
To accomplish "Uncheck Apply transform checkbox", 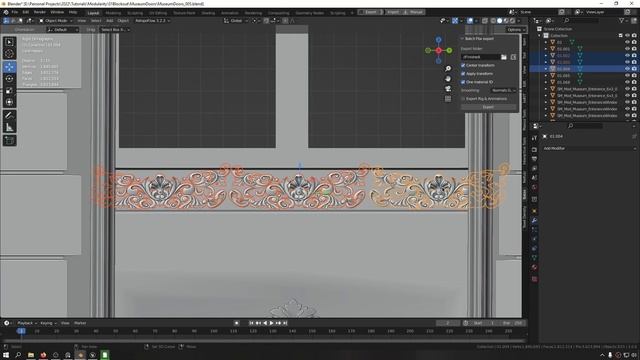I will pyautogui.click(x=463, y=74).
